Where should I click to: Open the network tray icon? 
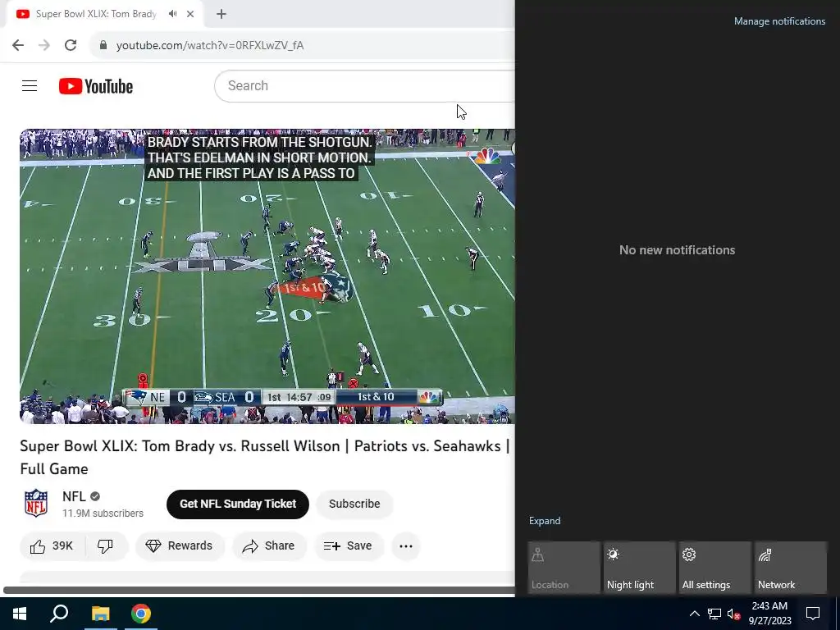714,614
